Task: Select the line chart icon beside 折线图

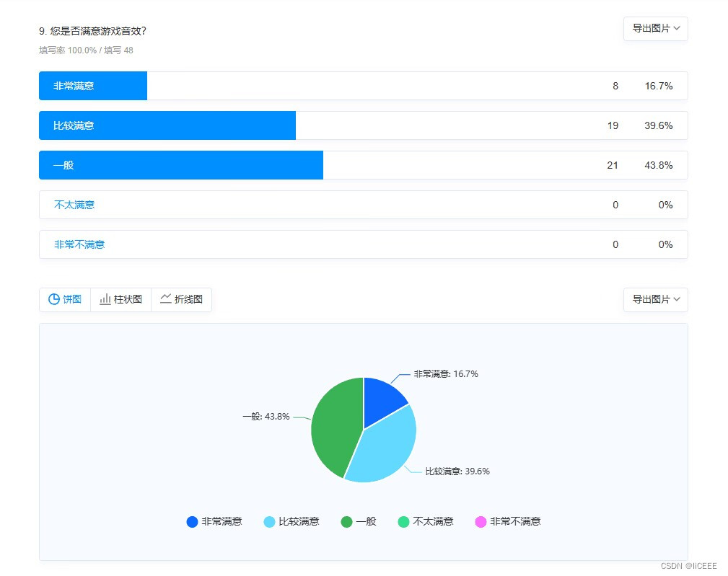Action: coord(165,299)
